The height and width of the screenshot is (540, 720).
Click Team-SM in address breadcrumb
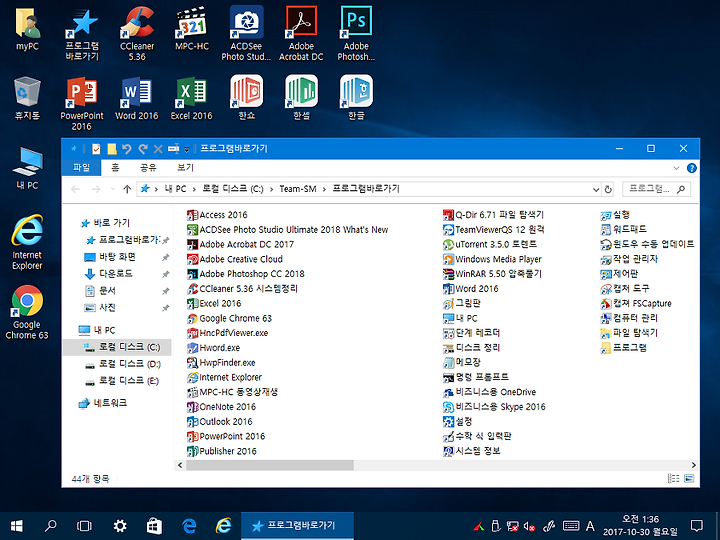pos(298,189)
